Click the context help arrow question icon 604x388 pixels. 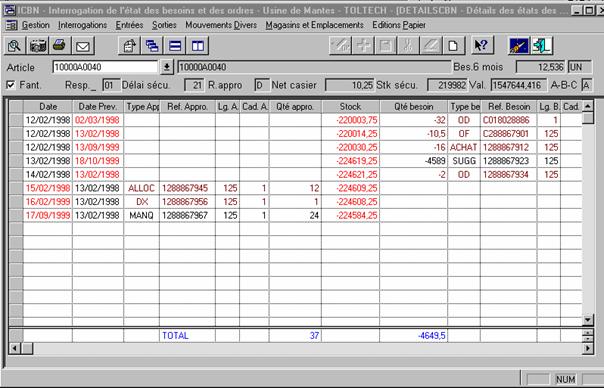482,46
